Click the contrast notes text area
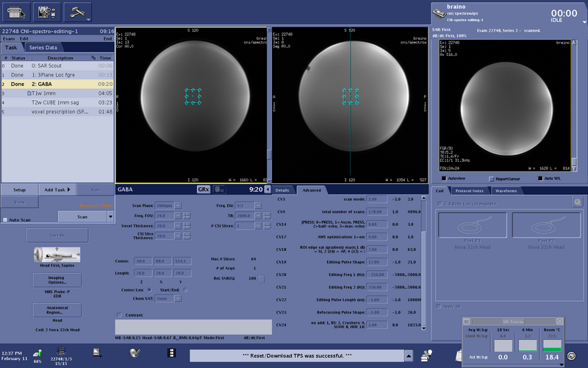The height and width of the screenshot is (368, 588). click(x=193, y=327)
